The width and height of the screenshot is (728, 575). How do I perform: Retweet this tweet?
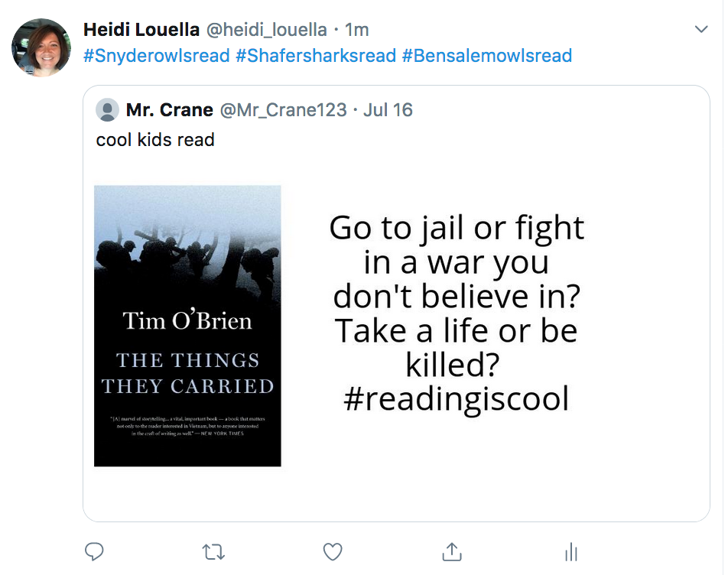[x=213, y=551]
